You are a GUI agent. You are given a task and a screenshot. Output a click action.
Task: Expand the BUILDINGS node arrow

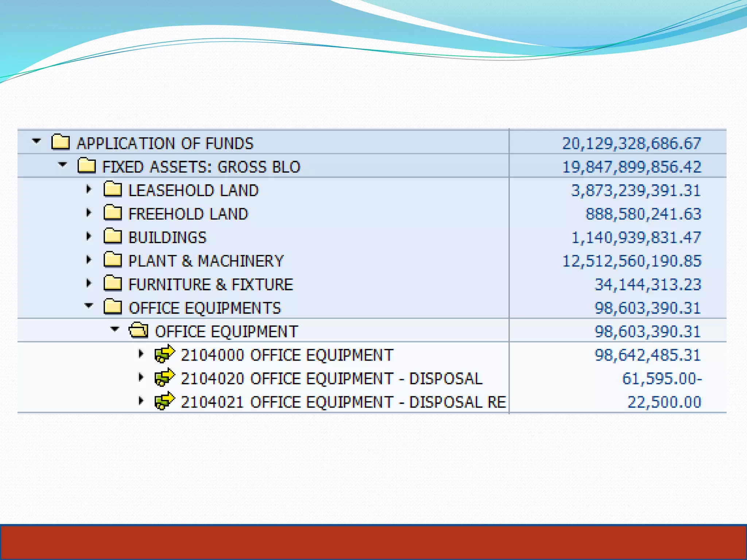[89, 236]
